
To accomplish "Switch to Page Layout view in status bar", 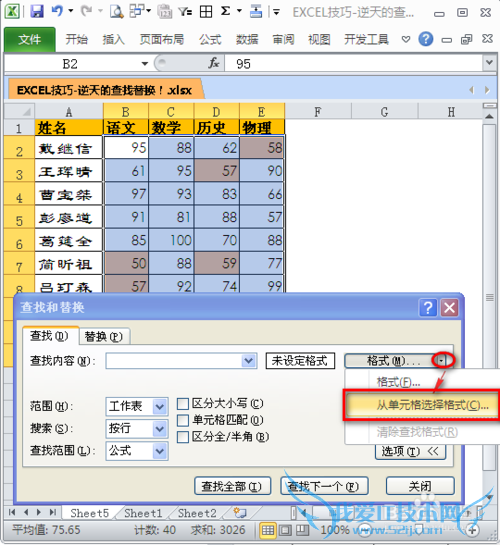I will [285, 530].
